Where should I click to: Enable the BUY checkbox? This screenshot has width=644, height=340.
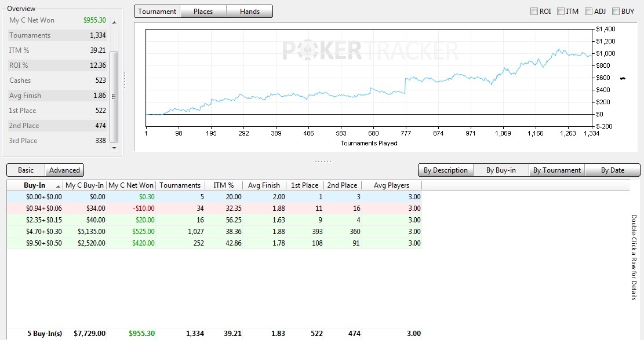[616, 12]
